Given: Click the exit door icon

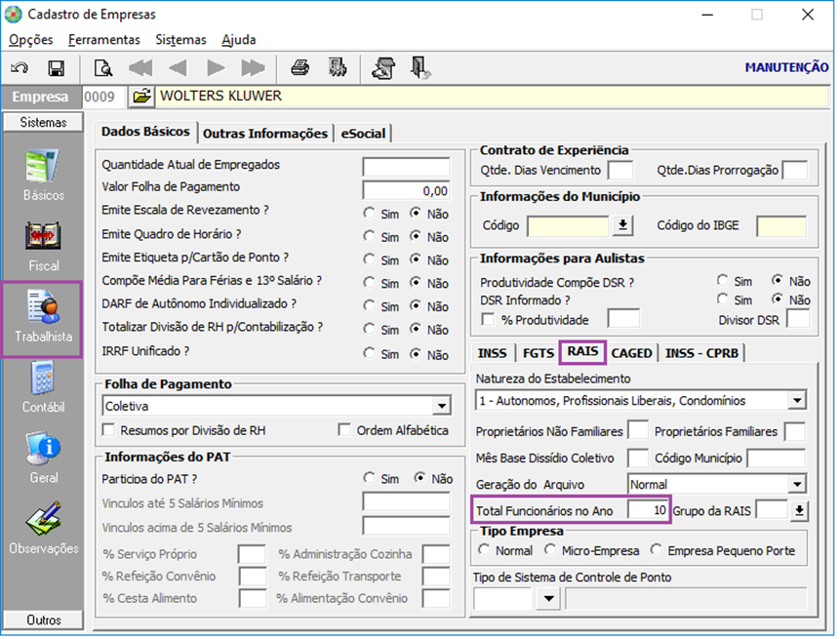Looking at the screenshot, I should [x=420, y=68].
